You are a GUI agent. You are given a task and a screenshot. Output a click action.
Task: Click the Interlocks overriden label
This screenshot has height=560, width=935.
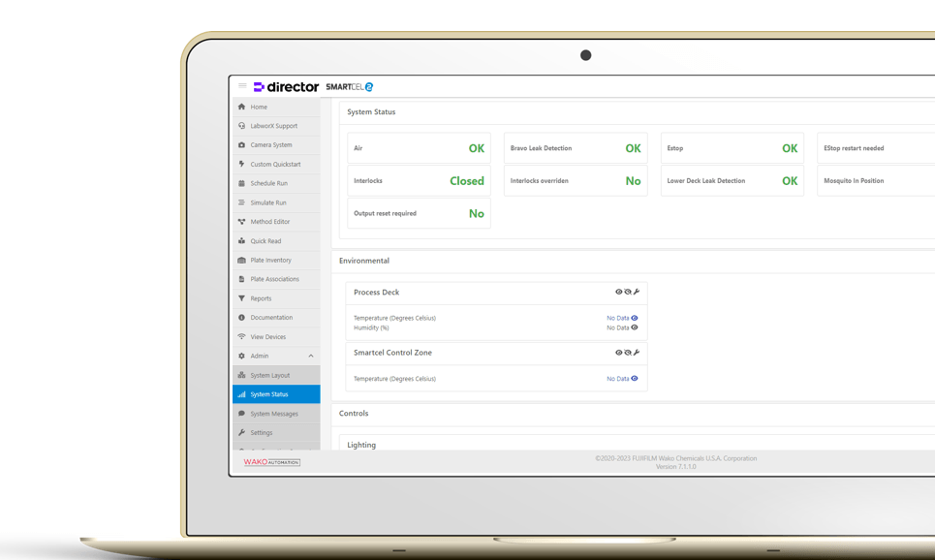(x=539, y=181)
